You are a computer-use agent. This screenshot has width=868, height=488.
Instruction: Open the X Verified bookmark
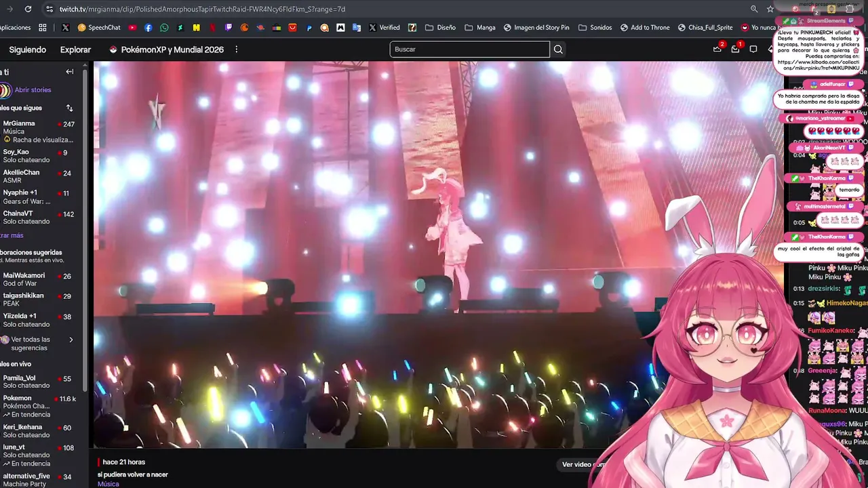[x=384, y=28]
